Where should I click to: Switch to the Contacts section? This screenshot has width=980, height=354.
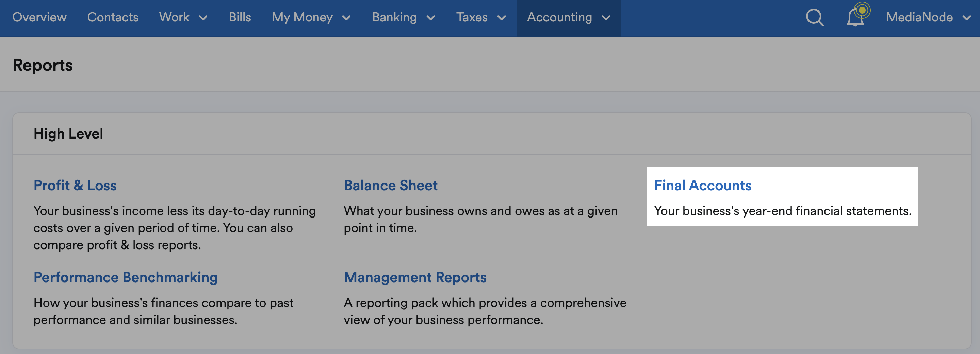[x=113, y=17]
